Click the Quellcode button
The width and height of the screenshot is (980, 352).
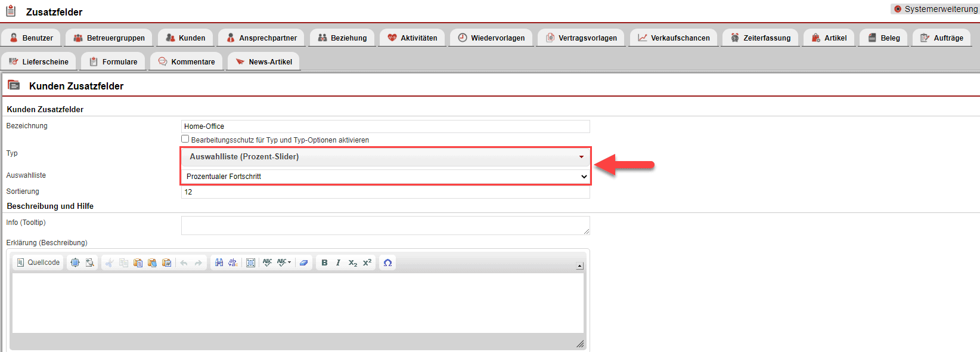[38, 263]
